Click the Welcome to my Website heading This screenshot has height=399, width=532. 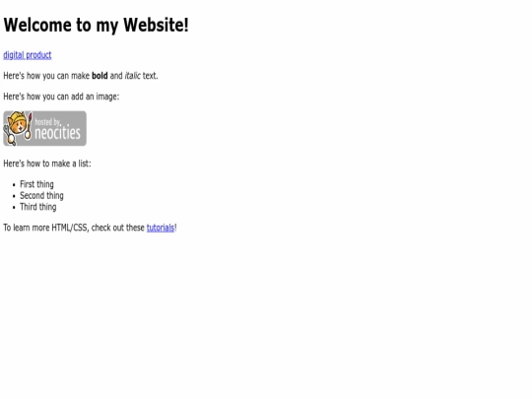pyautogui.click(x=96, y=25)
